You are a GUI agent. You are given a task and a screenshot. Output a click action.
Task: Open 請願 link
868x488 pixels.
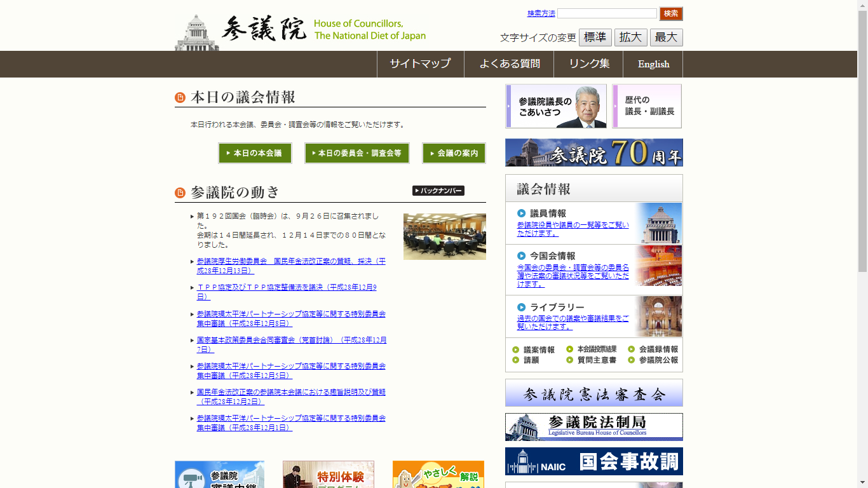(x=531, y=360)
